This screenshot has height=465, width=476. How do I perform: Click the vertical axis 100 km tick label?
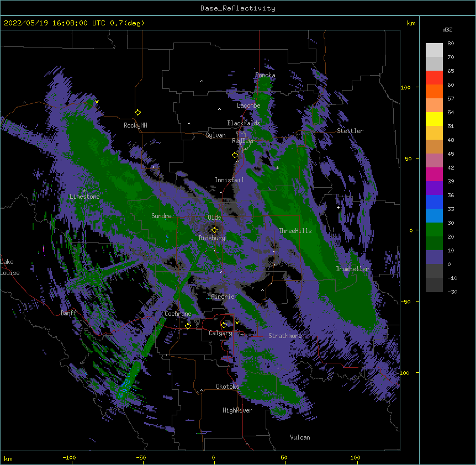(x=405, y=87)
